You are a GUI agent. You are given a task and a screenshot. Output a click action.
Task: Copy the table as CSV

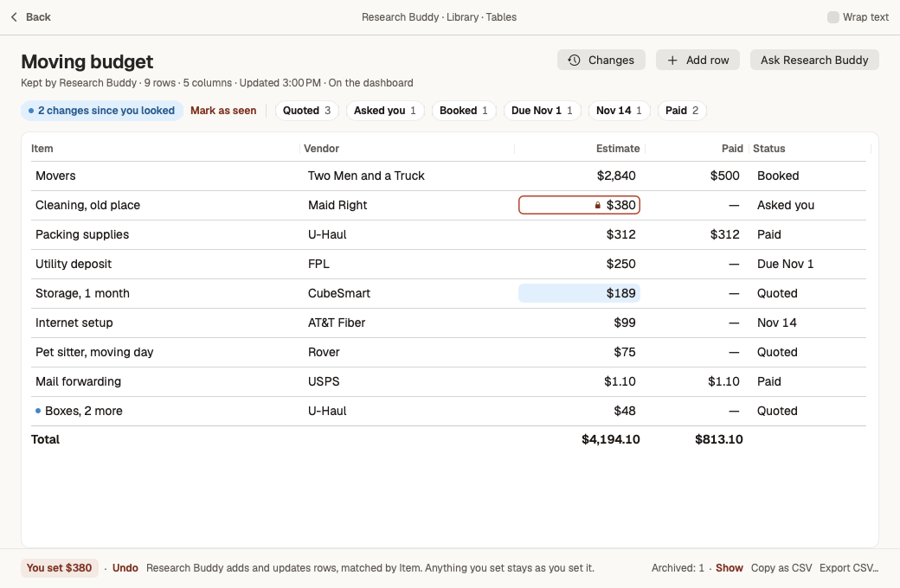781,568
